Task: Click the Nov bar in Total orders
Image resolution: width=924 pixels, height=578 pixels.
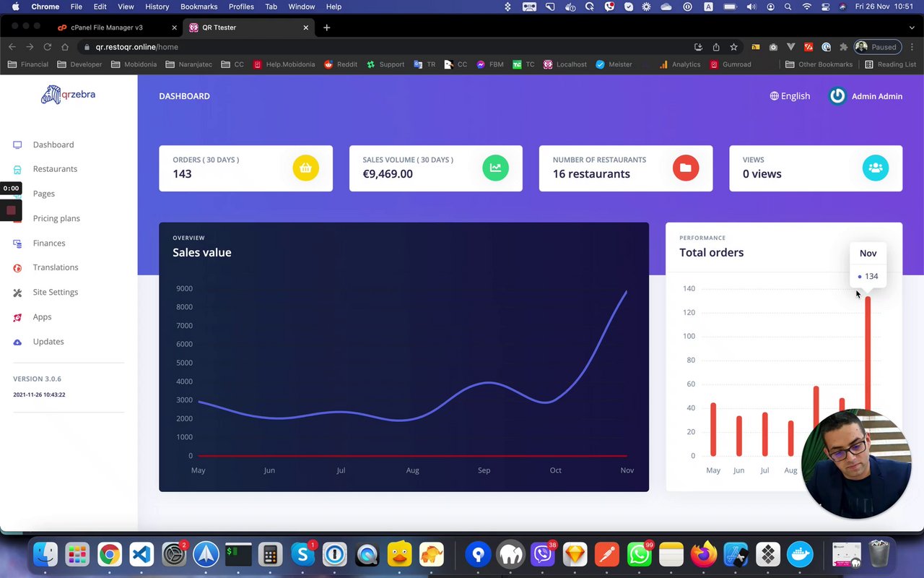Action: coord(868,354)
